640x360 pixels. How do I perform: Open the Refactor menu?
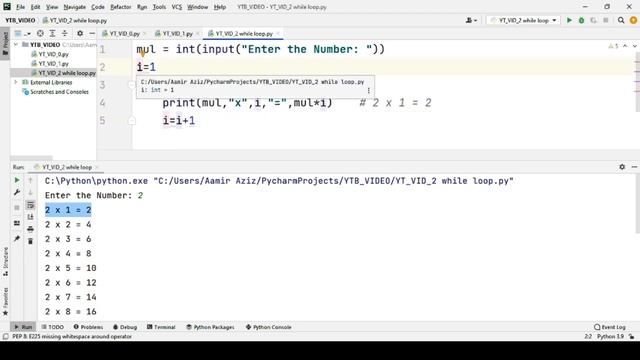[121, 7]
